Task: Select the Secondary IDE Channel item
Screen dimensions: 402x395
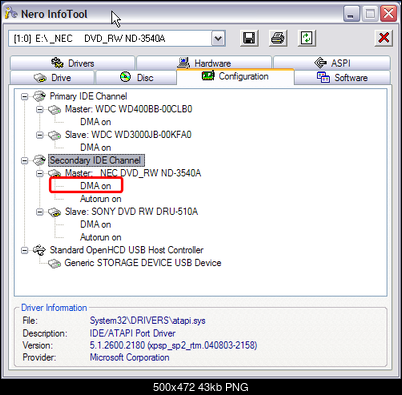Action: (96, 160)
